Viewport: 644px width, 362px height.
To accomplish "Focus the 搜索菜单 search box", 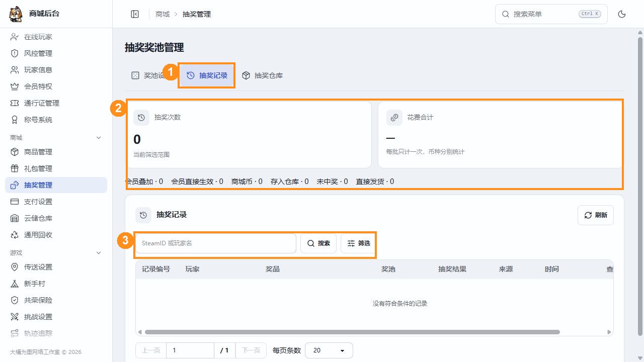I will pos(551,14).
